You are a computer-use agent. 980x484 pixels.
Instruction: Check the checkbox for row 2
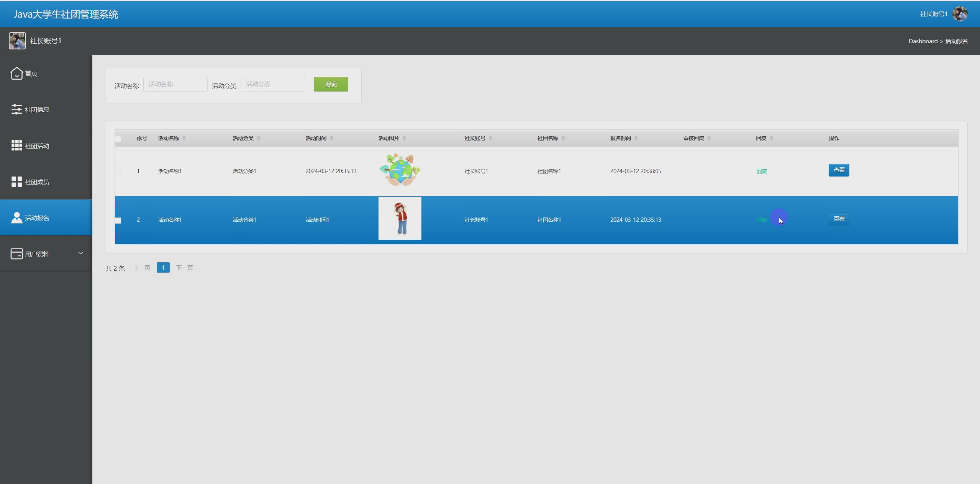tap(118, 221)
